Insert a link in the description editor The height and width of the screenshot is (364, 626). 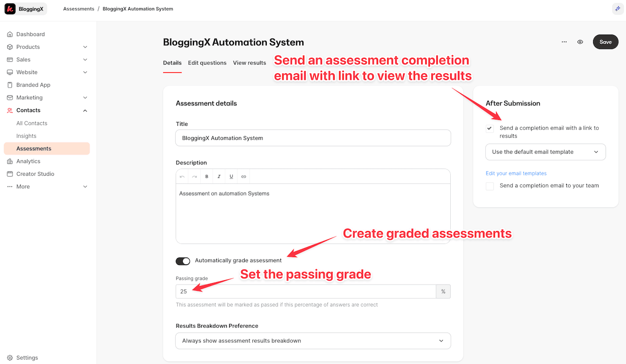point(243,176)
